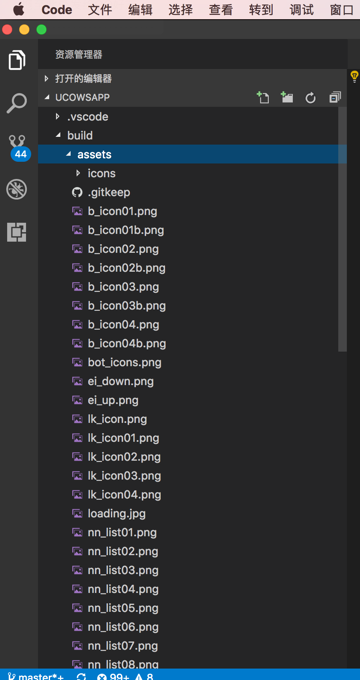This screenshot has height=680, width=360.
Task: Select the .gitkeep file
Action: coord(193,192)
